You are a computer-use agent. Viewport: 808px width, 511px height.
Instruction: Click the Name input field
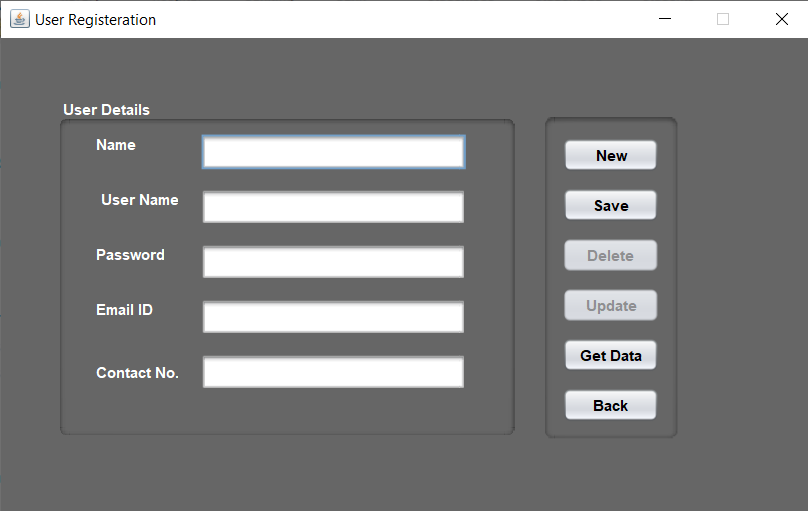pyautogui.click(x=333, y=152)
